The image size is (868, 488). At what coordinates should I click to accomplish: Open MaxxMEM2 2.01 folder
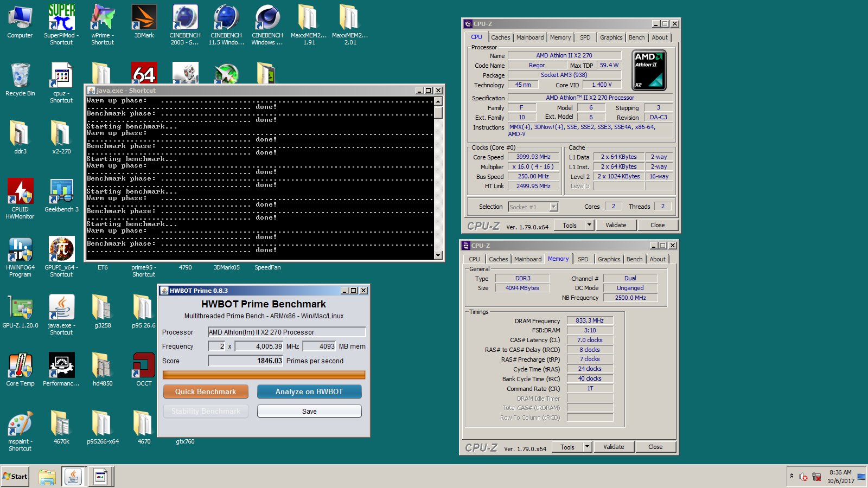(x=350, y=24)
